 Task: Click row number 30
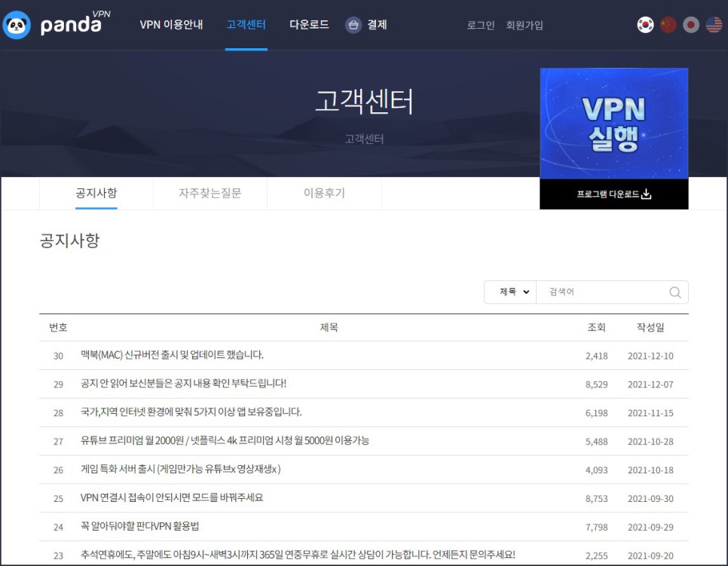[x=58, y=356]
